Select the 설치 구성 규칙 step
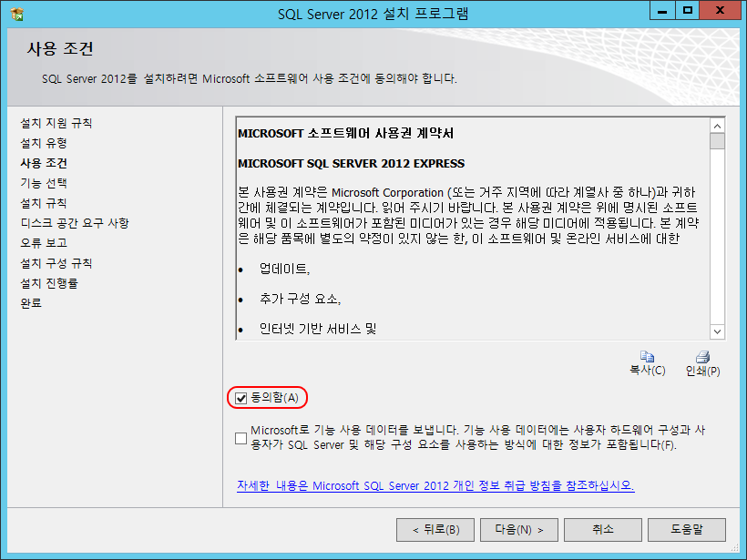The width and height of the screenshot is (747, 560). pos(56,263)
